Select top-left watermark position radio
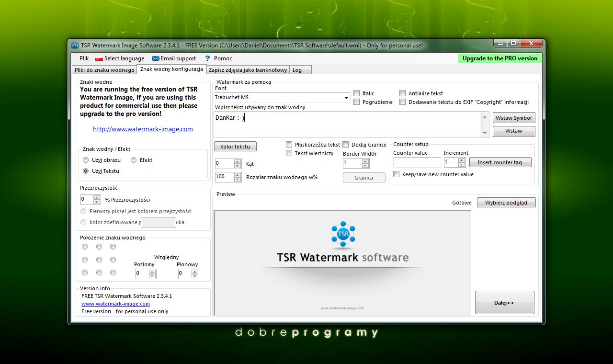The image size is (613, 364). coord(85,247)
